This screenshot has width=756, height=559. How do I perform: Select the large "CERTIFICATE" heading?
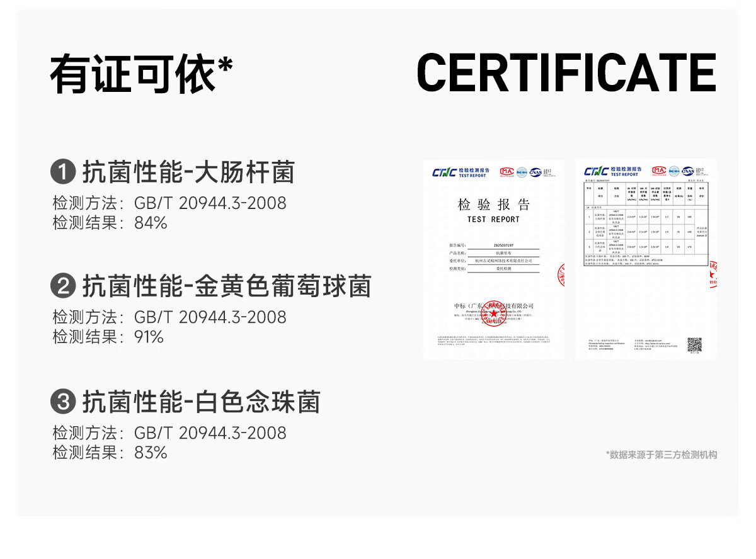click(567, 73)
